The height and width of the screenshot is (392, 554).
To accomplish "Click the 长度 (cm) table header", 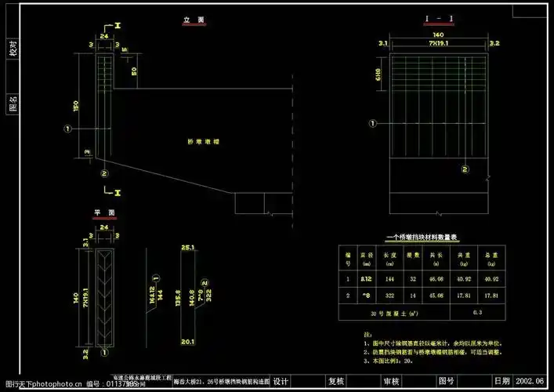I will pyautogui.click(x=389, y=259).
